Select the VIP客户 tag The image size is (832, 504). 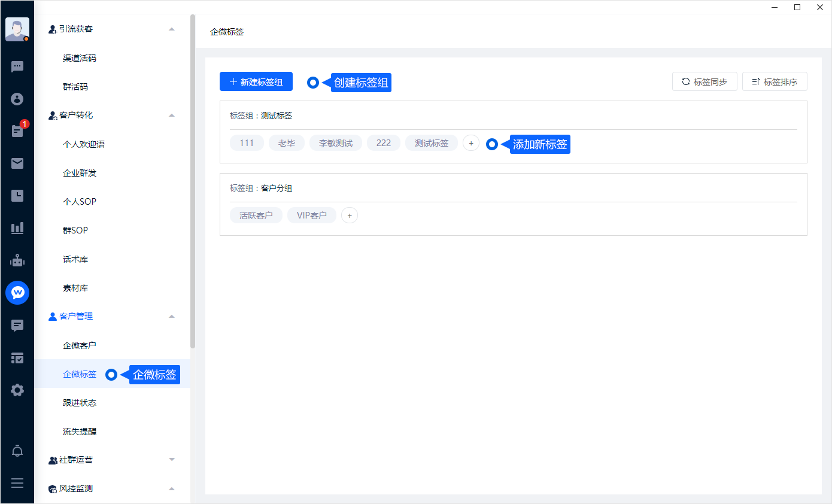pos(312,215)
